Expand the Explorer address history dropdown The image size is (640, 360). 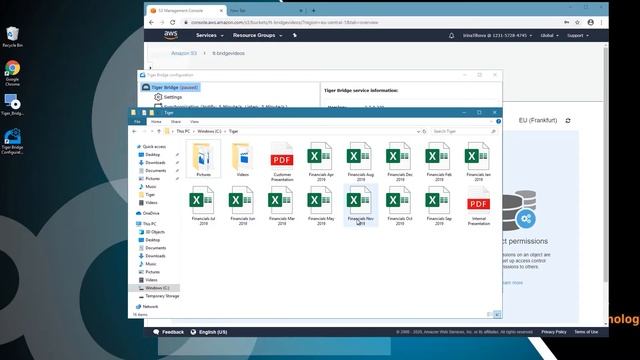pos(418,131)
